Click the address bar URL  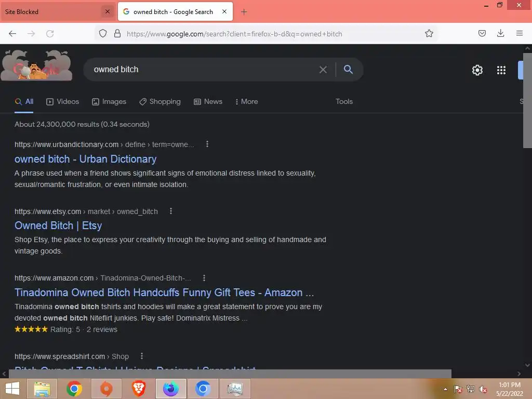(x=234, y=34)
